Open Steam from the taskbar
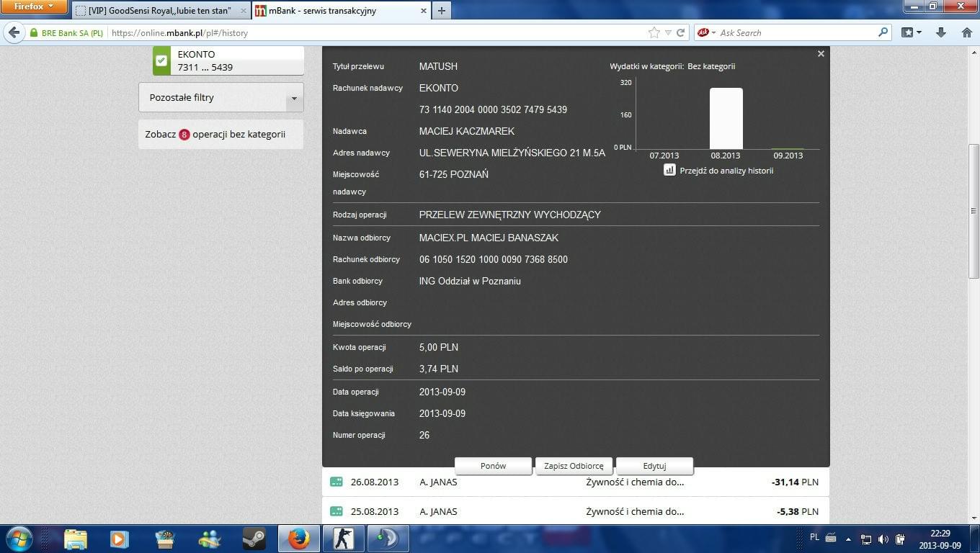The height and width of the screenshot is (553, 980). 254,539
